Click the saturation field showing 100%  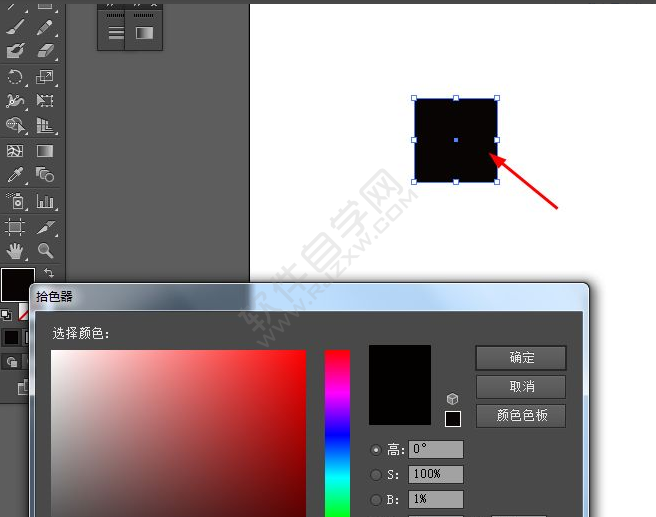(x=436, y=474)
